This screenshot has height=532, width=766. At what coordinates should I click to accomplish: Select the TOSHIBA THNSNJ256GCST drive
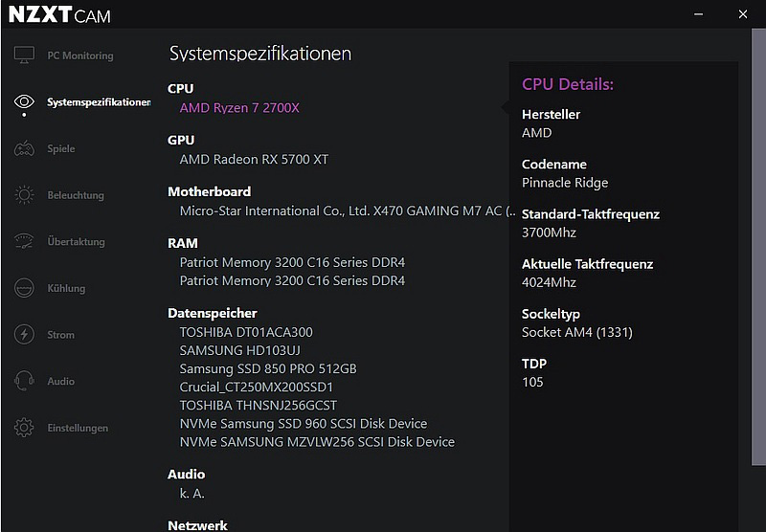259,406
